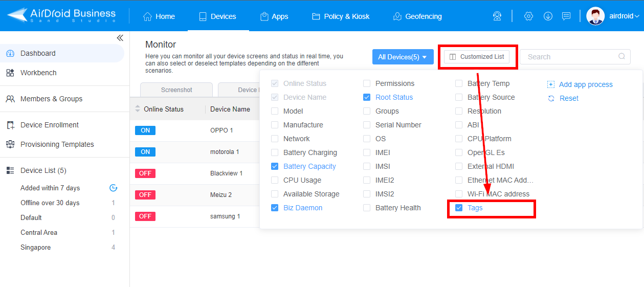Select Offline over 30 days group
The image size is (644, 287).
[50, 203]
